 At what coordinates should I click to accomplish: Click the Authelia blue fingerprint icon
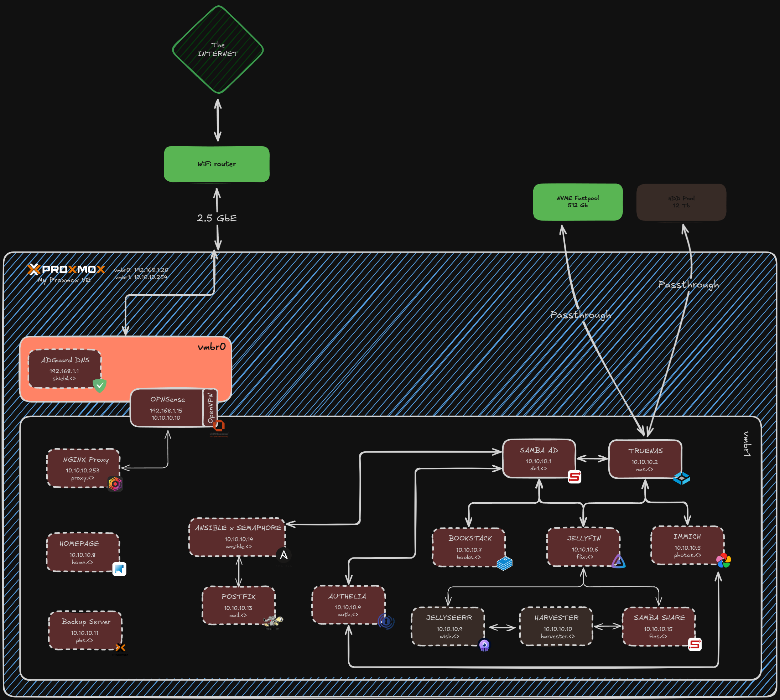pyautogui.click(x=386, y=621)
